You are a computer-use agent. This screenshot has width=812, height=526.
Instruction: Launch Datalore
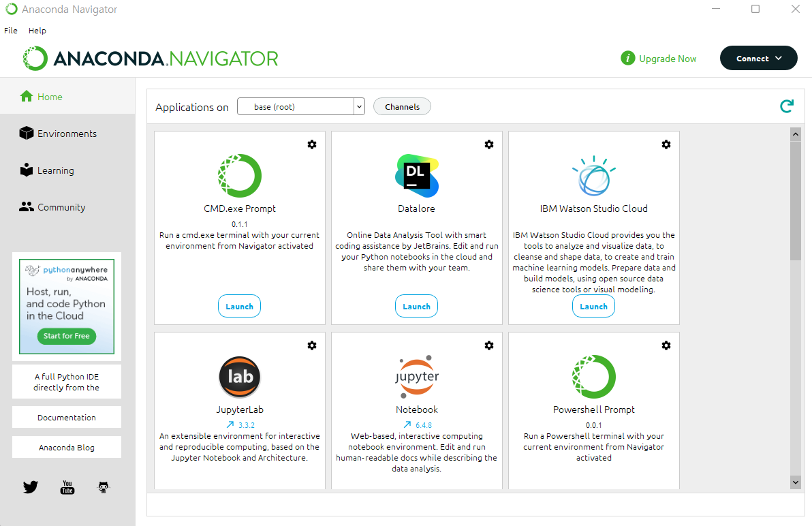pos(416,306)
